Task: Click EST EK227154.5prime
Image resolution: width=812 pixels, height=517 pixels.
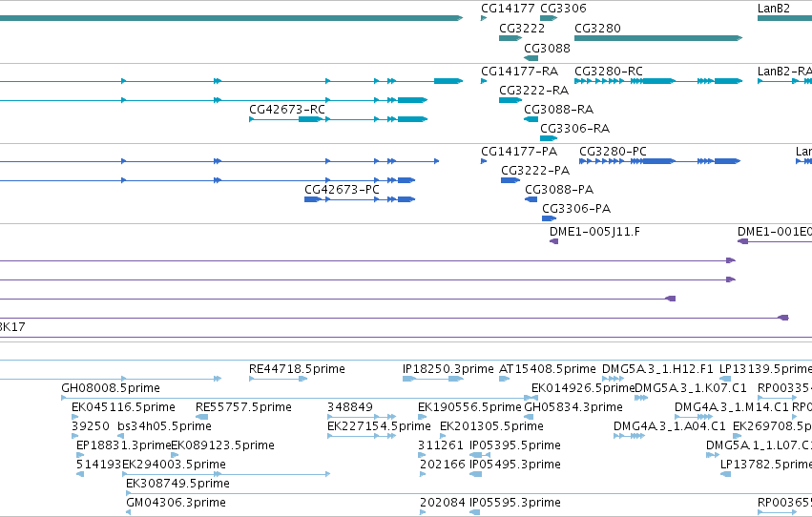Action: click(x=379, y=427)
